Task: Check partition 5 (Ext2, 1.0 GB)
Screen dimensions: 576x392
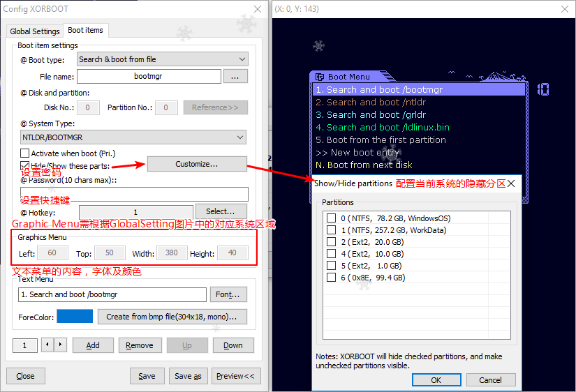Action: [x=332, y=265]
